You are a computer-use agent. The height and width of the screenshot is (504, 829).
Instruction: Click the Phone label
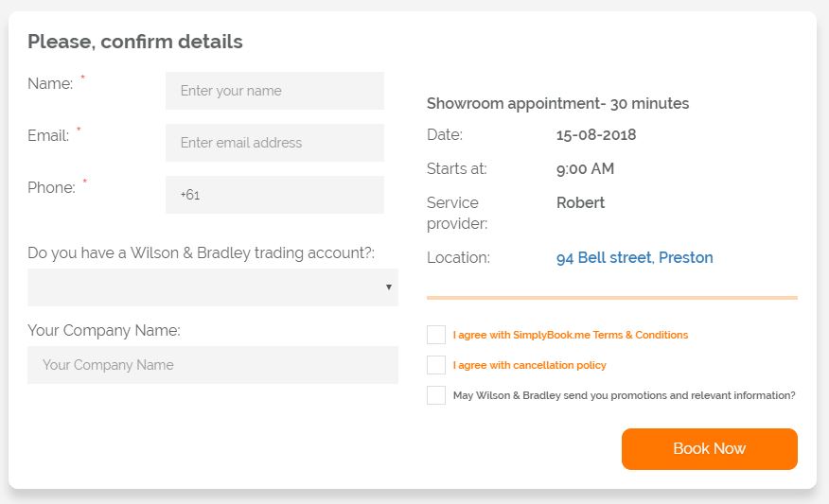(x=51, y=187)
